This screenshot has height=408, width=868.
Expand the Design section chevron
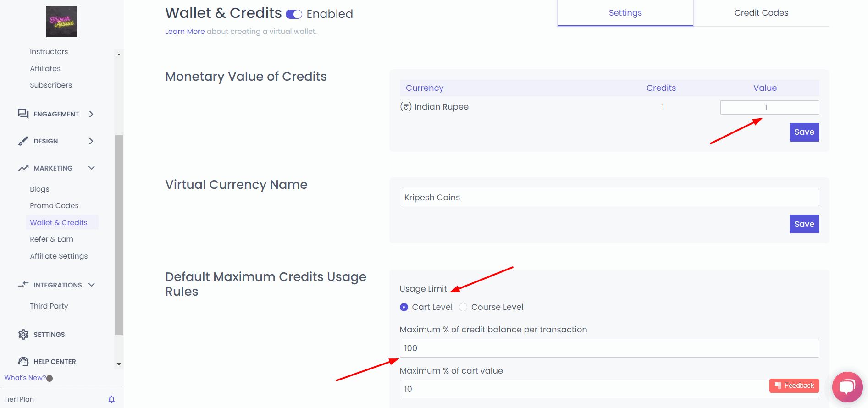tap(91, 141)
